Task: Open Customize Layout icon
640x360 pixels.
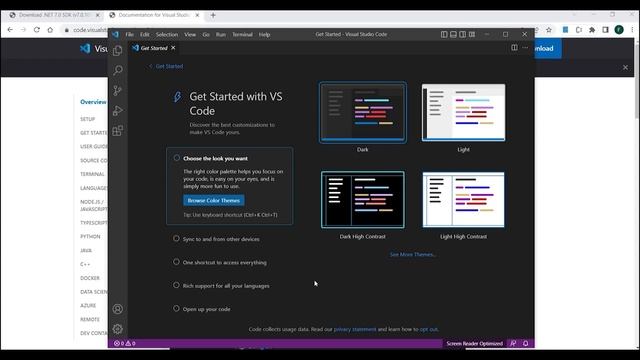Action: (x=472, y=34)
